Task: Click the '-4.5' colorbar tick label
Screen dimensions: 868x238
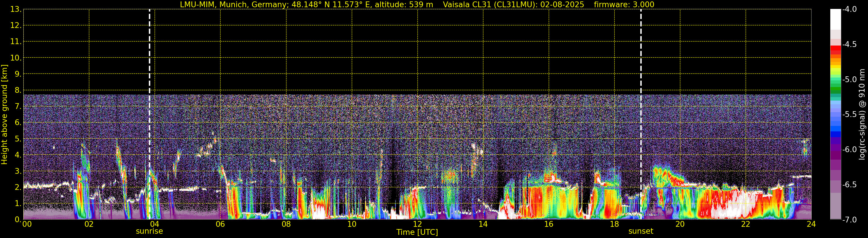Action: 849,44
